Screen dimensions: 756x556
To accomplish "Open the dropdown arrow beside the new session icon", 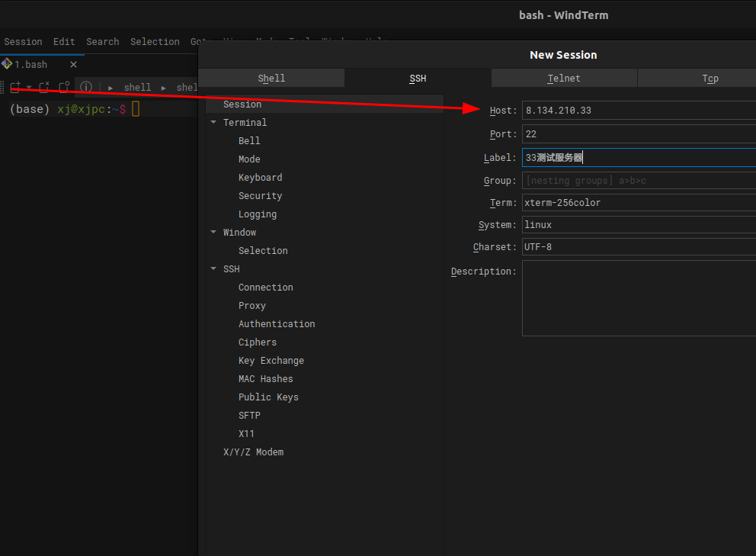I will point(27,87).
